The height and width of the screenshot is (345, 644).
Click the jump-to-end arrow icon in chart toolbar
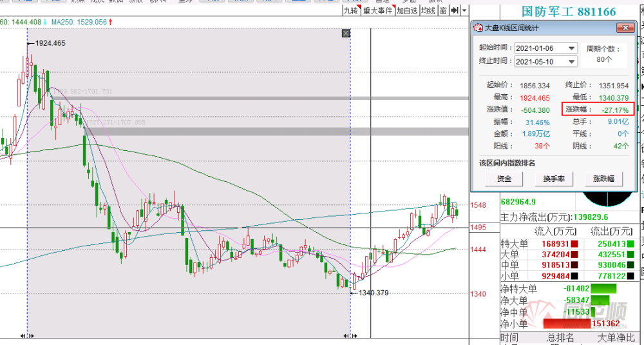point(455,11)
